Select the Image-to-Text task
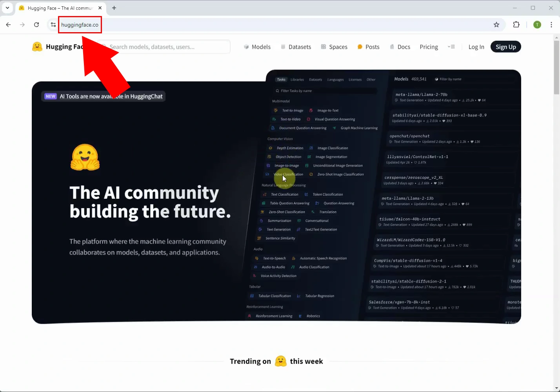The image size is (560, 392). pyautogui.click(x=324, y=111)
